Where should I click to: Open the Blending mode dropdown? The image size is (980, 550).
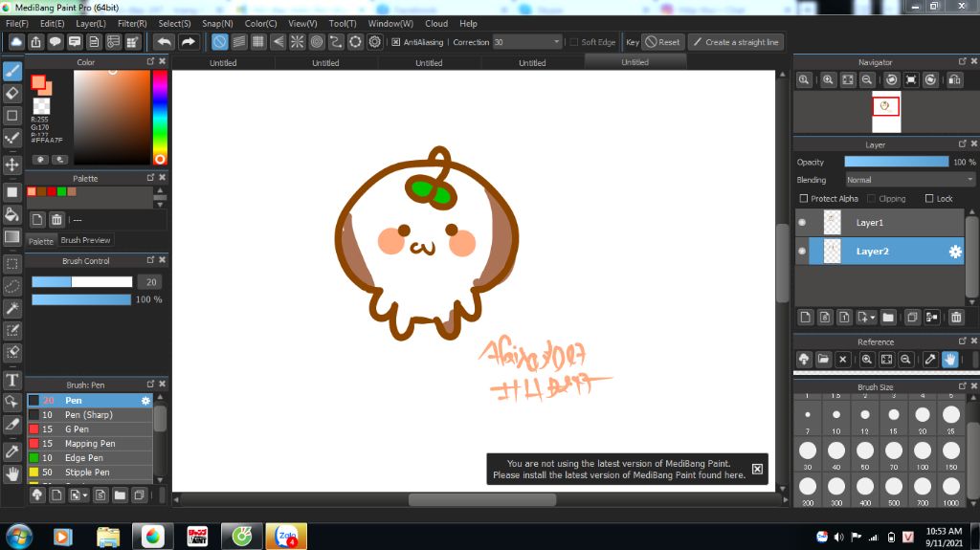[x=910, y=180]
